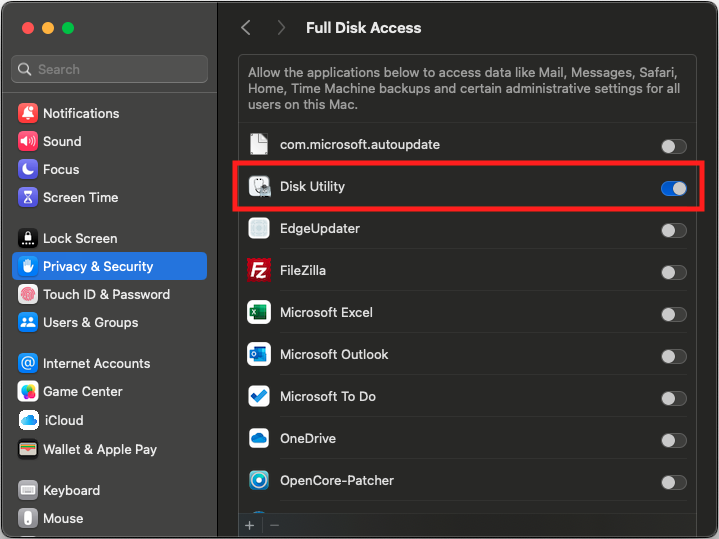Open Users & Groups settings
This screenshot has height=539, width=719.
point(109,322)
